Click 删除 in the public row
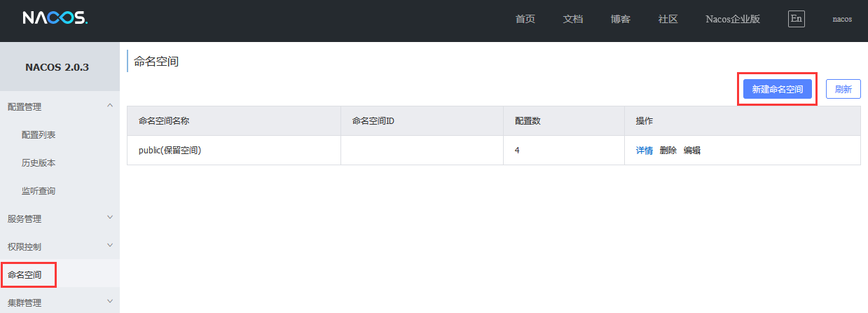Viewport: 868px width, 313px height. (x=668, y=150)
